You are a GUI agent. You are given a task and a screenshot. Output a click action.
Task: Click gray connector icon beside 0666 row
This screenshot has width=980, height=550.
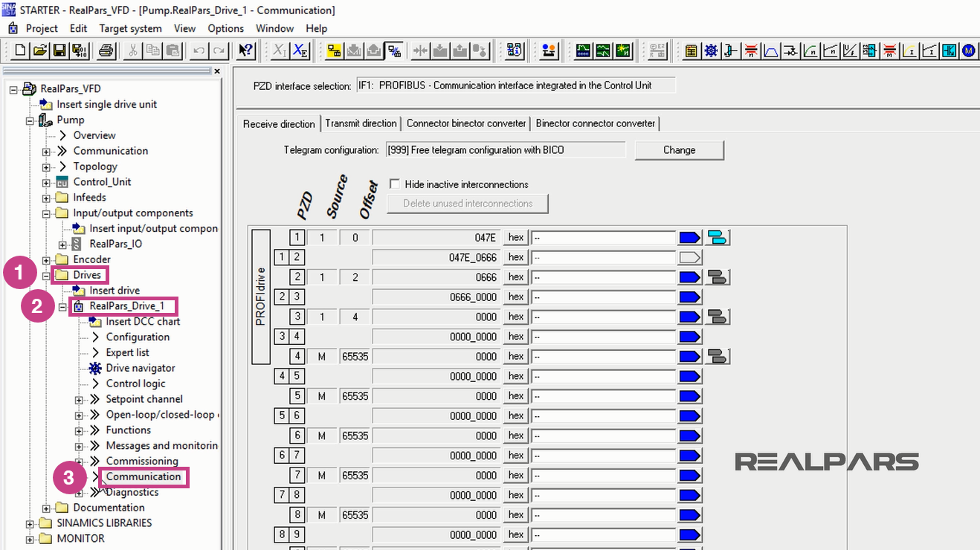coord(718,276)
